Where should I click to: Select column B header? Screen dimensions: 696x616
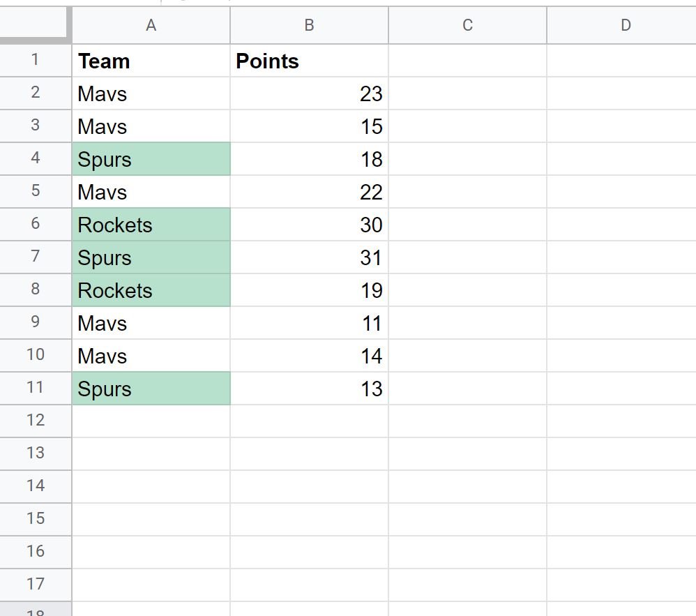310,25
